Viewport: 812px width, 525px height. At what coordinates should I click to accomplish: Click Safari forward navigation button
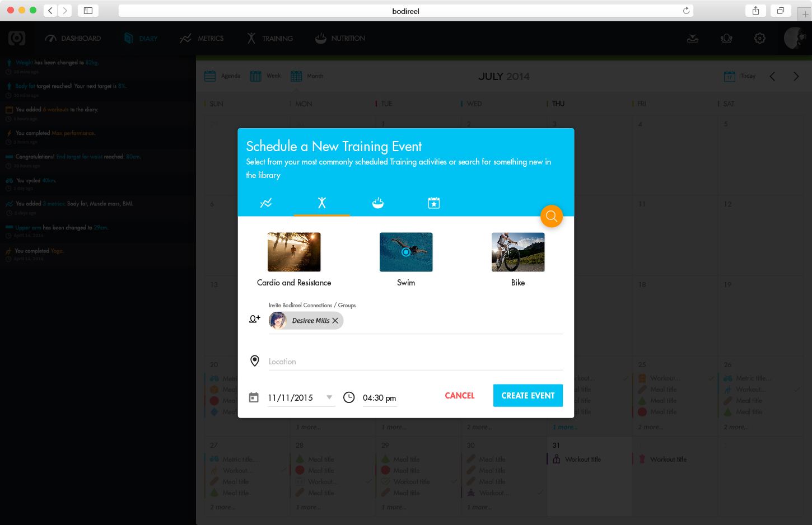[x=65, y=10]
